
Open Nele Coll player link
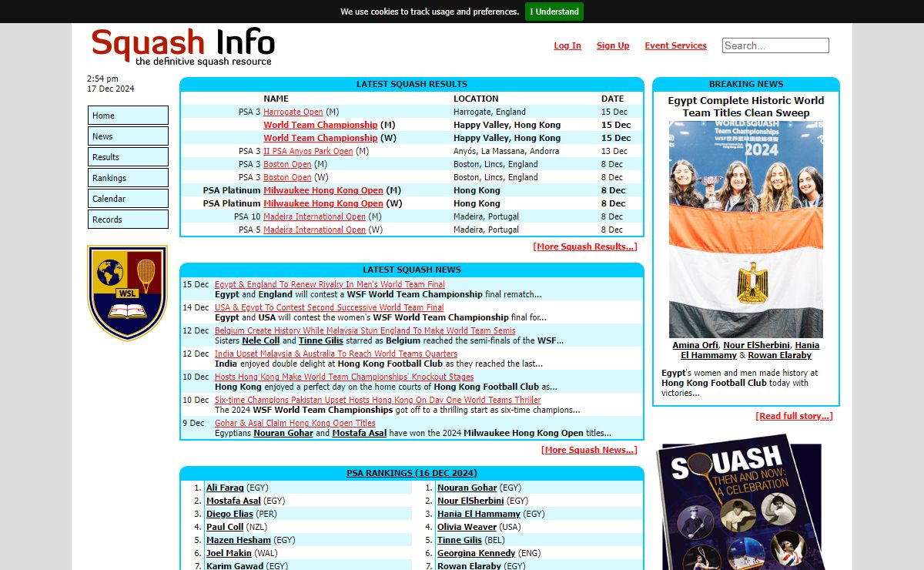tap(260, 340)
